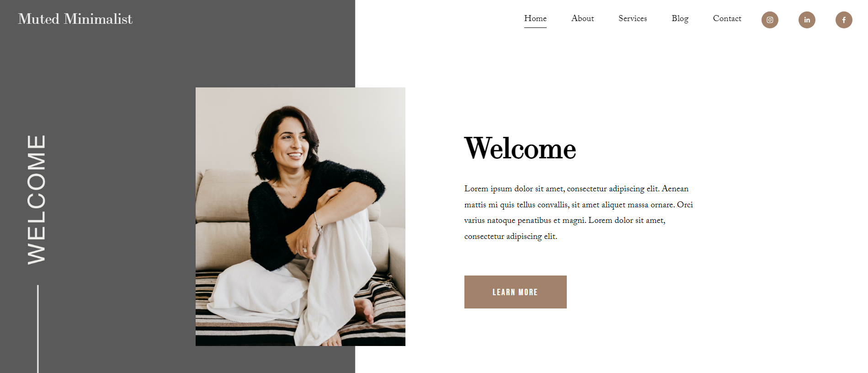868x373 pixels.
Task: Click the woman on sofa photo
Action: coord(300,216)
